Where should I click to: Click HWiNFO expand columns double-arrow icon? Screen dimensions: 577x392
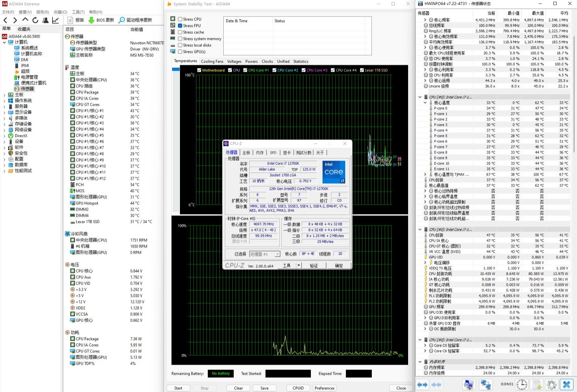point(422,385)
